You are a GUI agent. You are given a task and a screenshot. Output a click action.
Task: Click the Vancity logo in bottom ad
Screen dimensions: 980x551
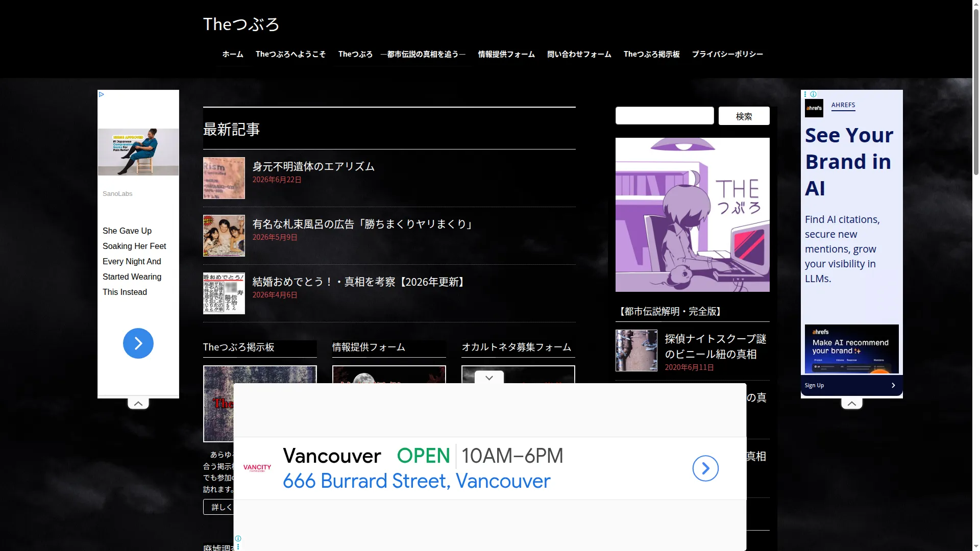257,468
